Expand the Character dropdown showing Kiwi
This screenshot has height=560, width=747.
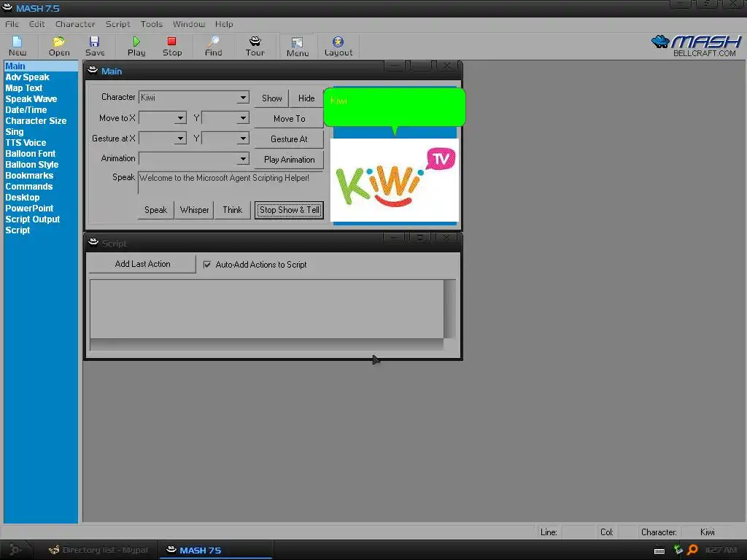click(x=243, y=98)
